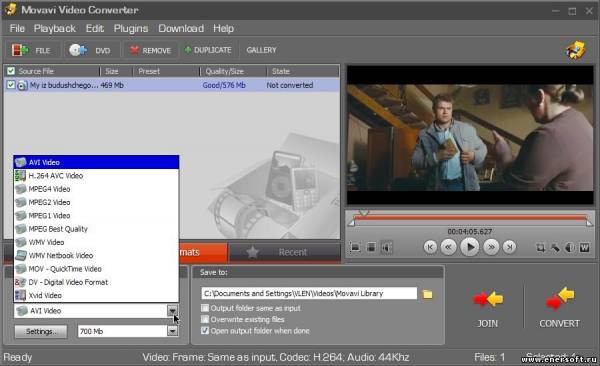Click the REMOVE red X icon
The width and height of the screenshot is (600, 366).
point(134,50)
